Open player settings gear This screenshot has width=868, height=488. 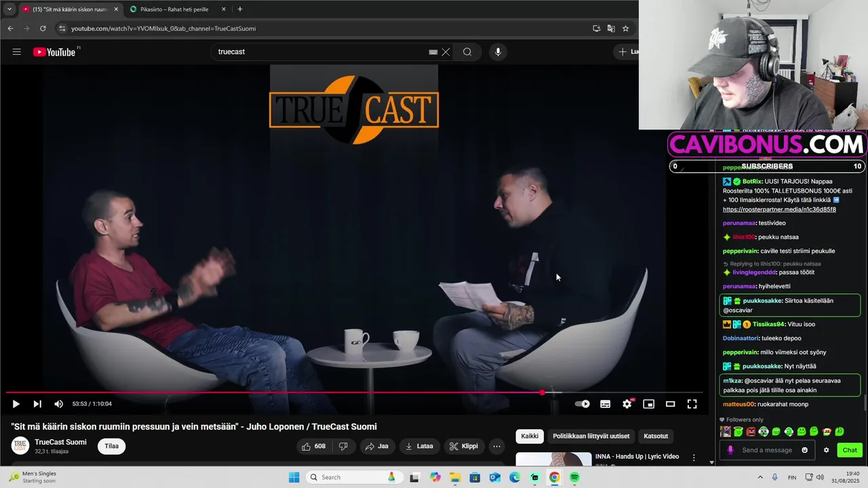[627, 404]
